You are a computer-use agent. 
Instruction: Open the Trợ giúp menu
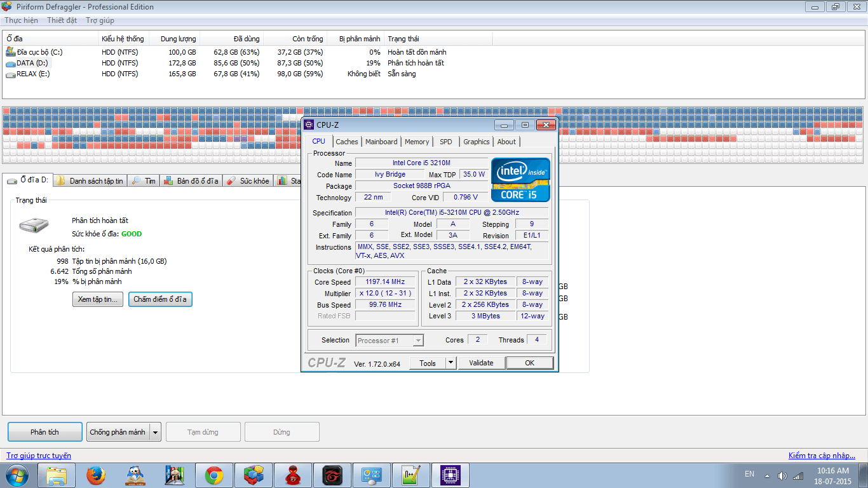pyautogui.click(x=100, y=20)
